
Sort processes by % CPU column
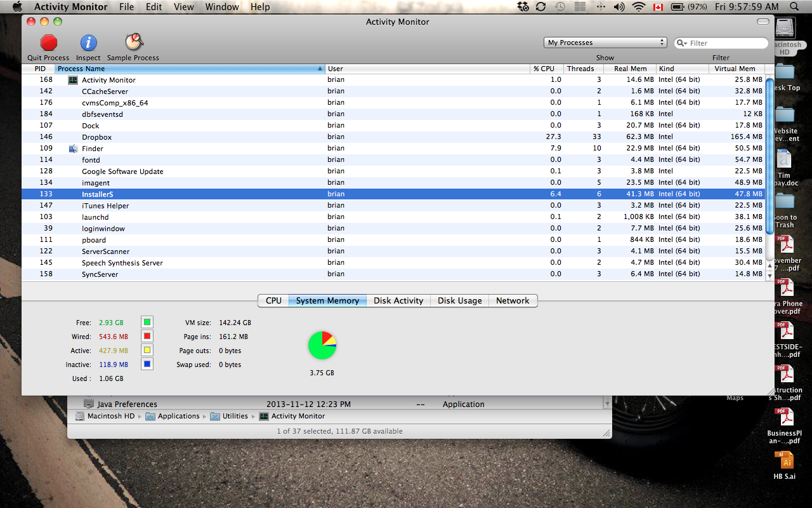(x=546, y=69)
